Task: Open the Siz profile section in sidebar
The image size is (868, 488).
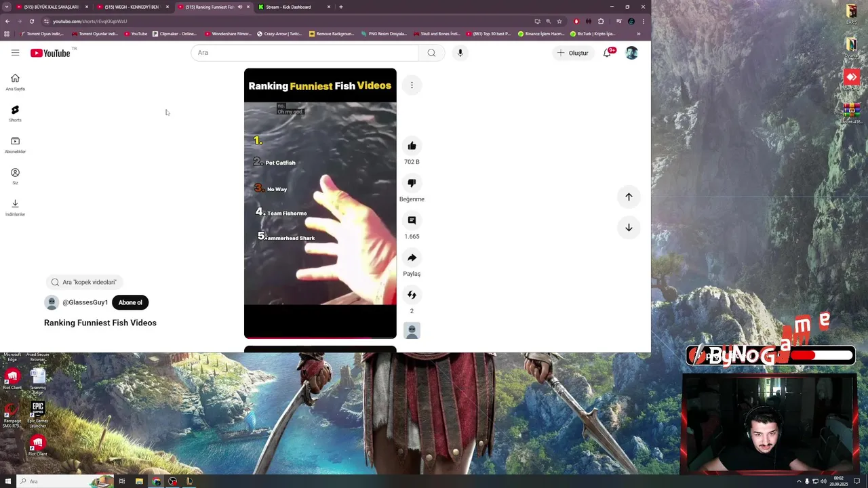Action: [15, 176]
